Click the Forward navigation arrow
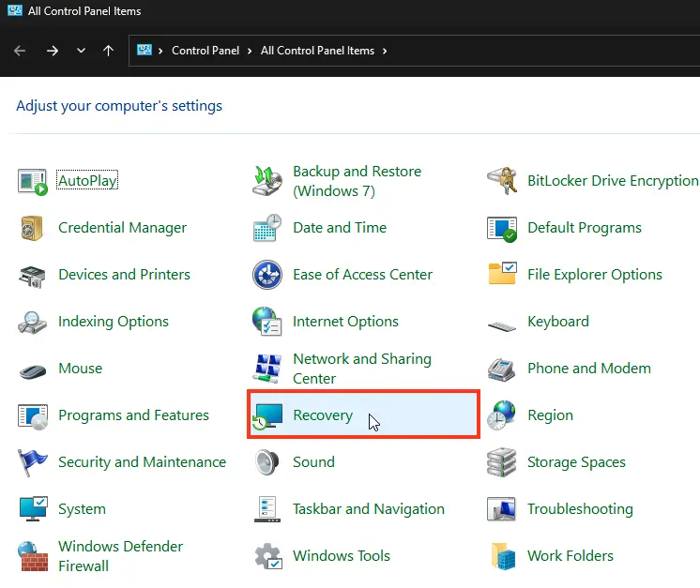 [52, 51]
